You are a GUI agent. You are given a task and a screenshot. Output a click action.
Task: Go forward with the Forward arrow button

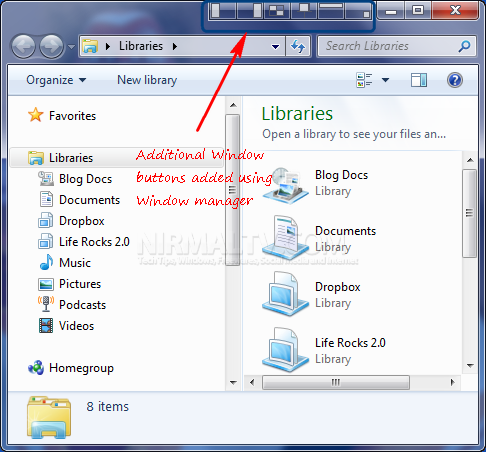51,46
